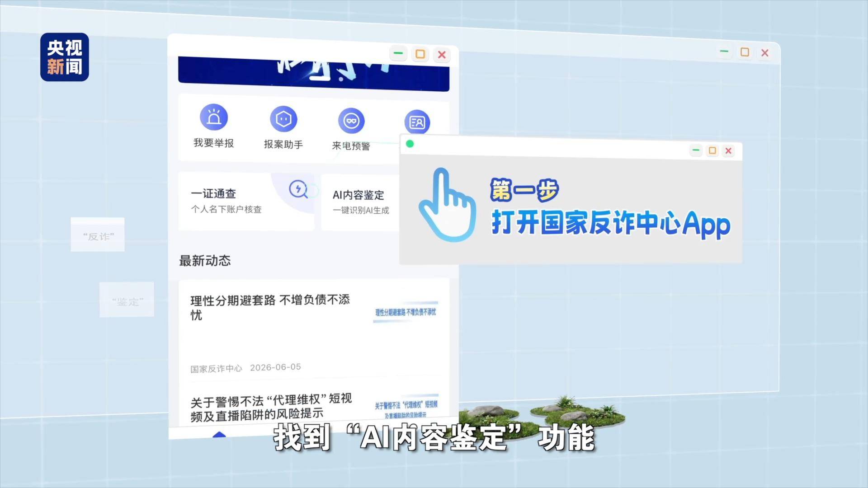Open the 报案助手 hexagon icon
The height and width of the screenshot is (488, 868).
283,119
